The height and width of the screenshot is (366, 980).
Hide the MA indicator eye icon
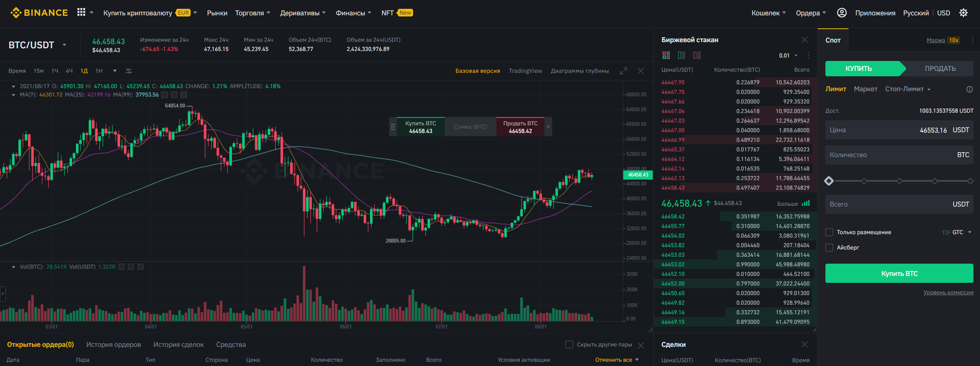(165, 95)
